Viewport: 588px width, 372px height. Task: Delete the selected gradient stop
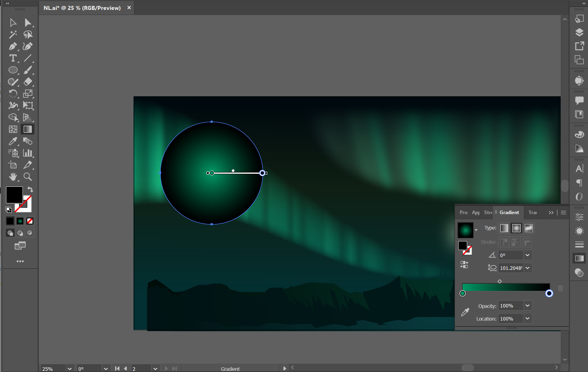[x=560, y=288]
